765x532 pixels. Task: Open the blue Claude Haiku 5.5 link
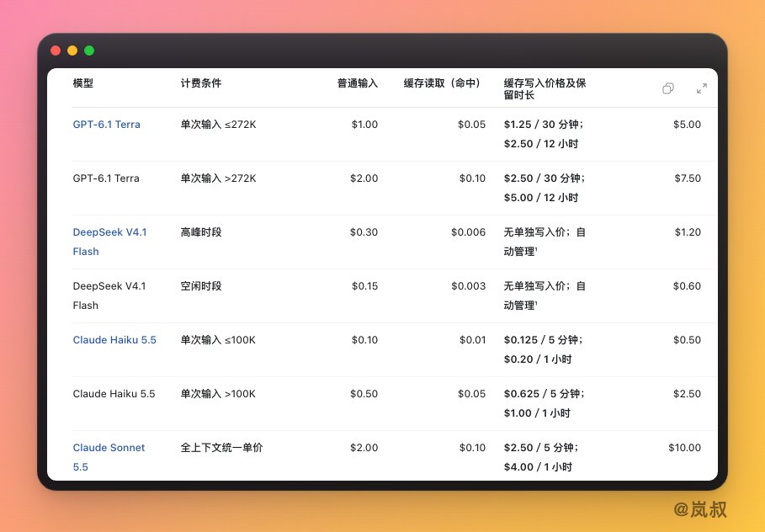[x=114, y=340]
